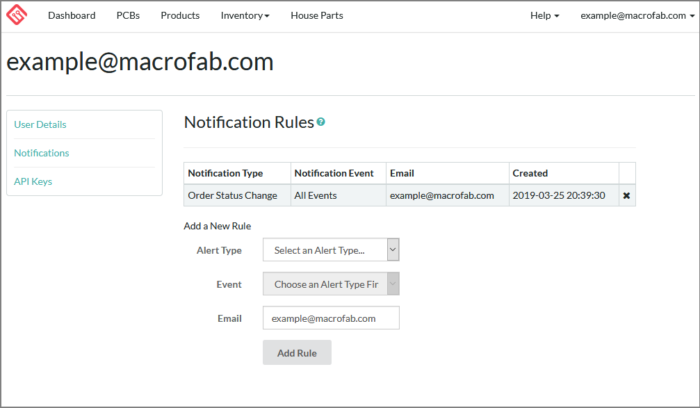Click the Created column header
This screenshot has width=700, height=408.
tap(530, 173)
